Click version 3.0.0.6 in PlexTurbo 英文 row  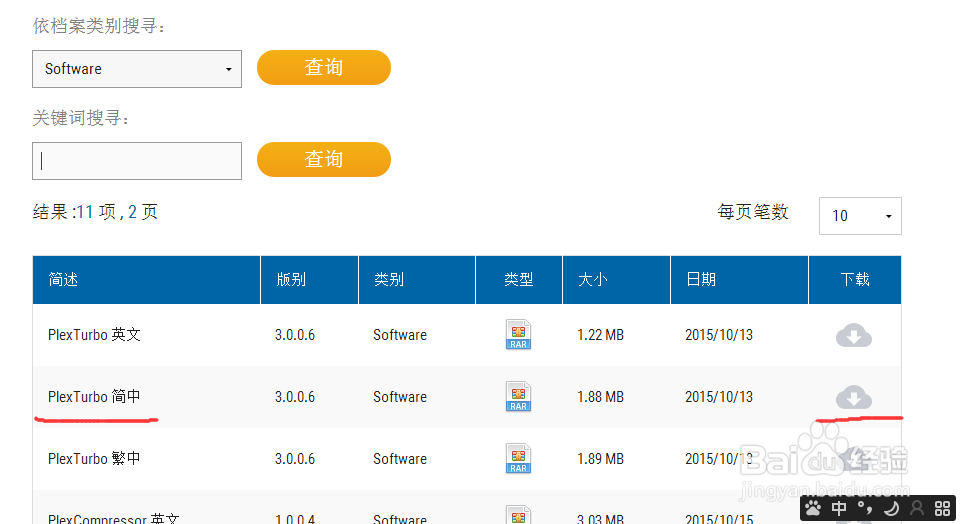point(294,335)
